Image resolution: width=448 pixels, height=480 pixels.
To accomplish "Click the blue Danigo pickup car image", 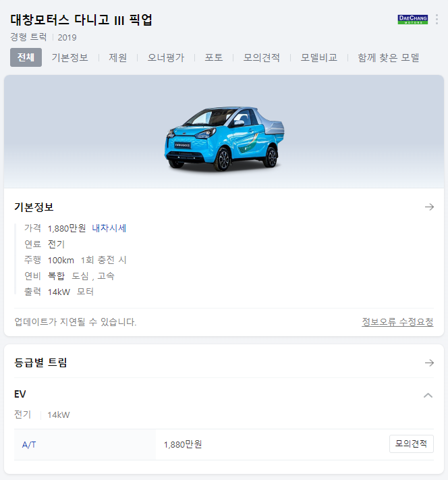I will (224, 138).
